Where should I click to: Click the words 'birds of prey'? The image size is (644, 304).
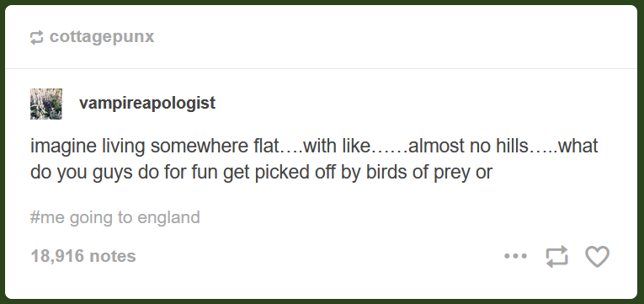tap(419, 173)
